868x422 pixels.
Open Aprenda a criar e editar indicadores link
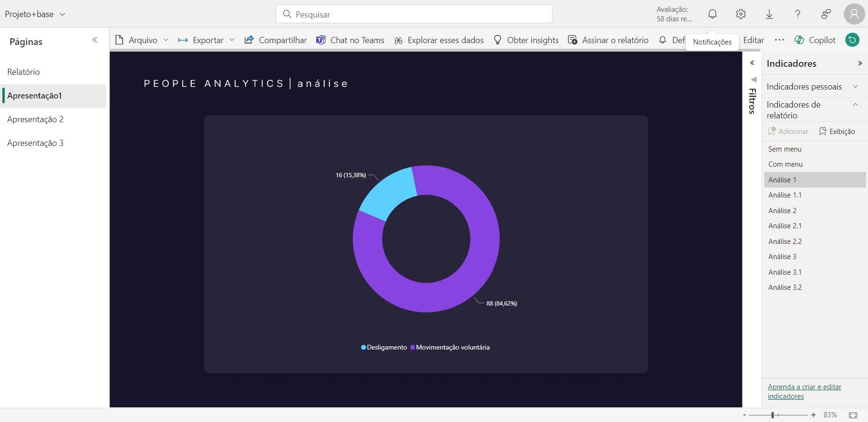804,392
